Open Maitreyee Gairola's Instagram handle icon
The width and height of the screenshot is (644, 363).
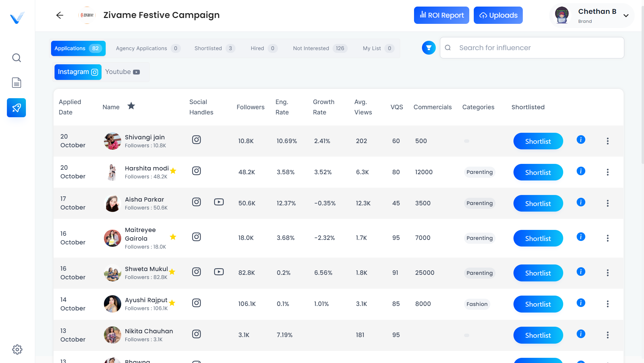pos(196,237)
